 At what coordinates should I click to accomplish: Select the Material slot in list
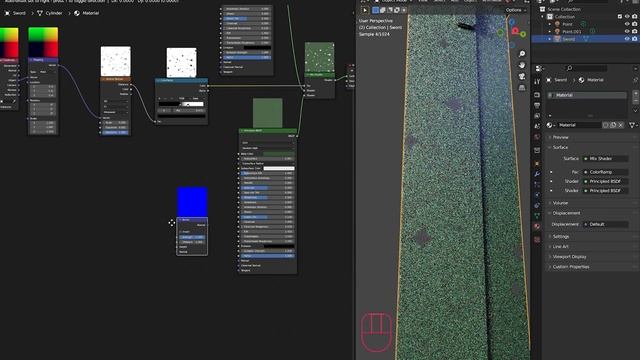pos(587,95)
